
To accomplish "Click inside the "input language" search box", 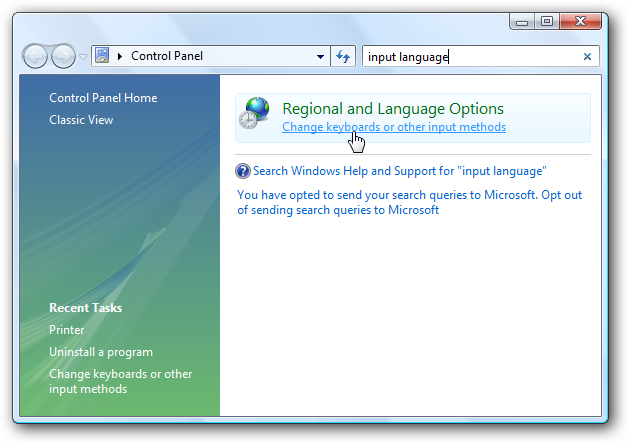I will tap(470, 57).
